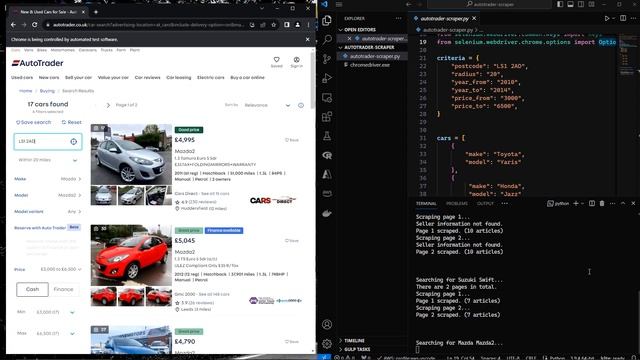Click Save search link
This screenshot has height=360, width=640.
pos(33,122)
